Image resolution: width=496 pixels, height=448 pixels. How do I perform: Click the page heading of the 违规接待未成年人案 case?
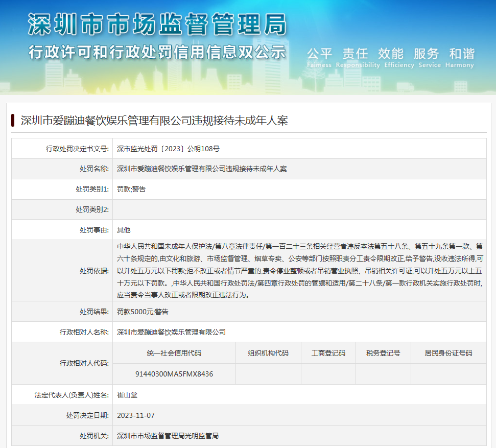154,121
